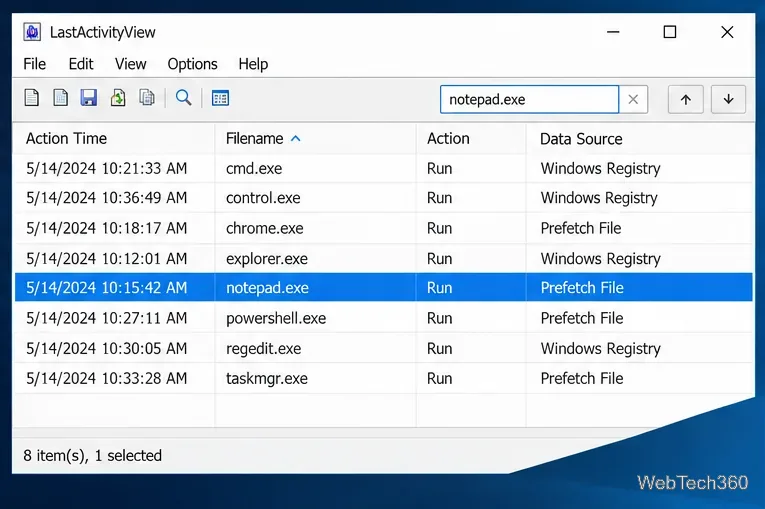Minimize the LastActivityView window
The image size is (765, 509).
(x=613, y=32)
